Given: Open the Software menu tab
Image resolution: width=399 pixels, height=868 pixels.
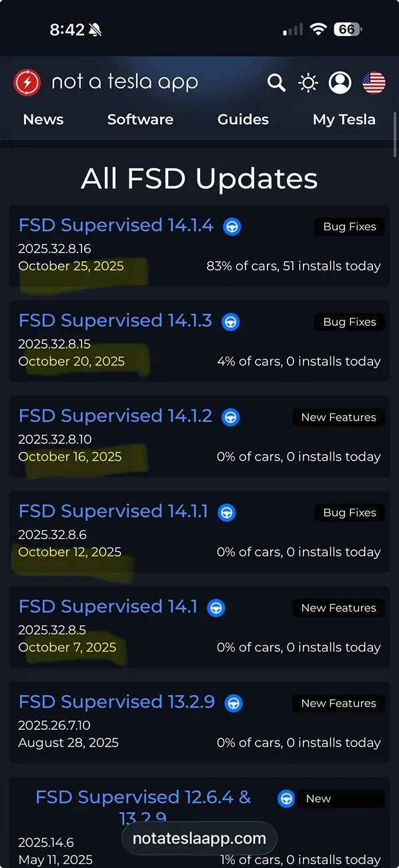Looking at the screenshot, I should [140, 120].
